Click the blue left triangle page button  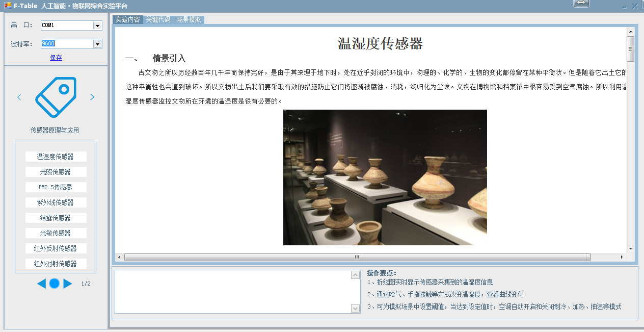click(x=41, y=284)
